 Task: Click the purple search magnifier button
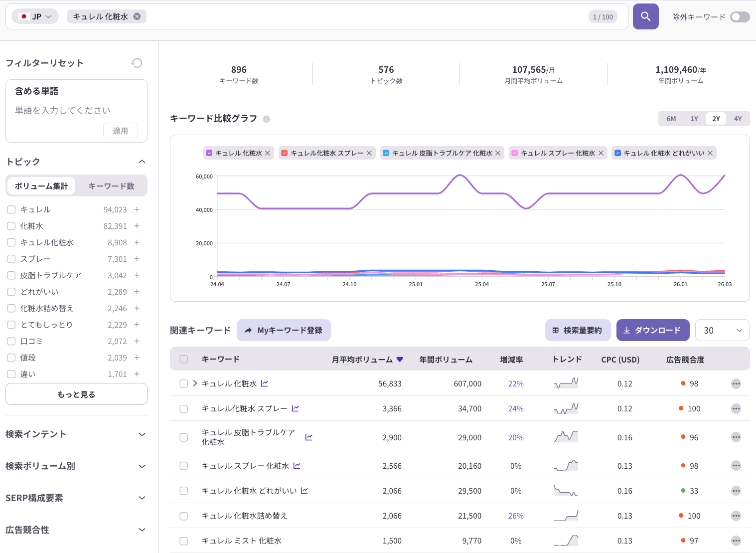(645, 16)
